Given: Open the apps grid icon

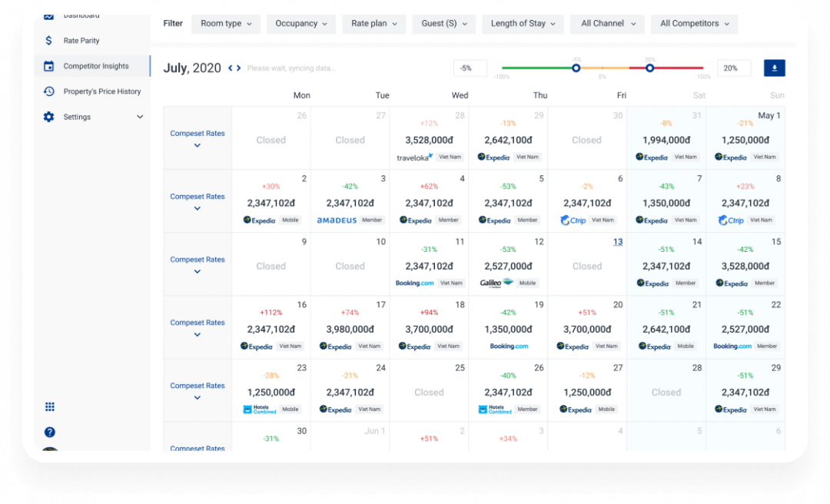Looking at the screenshot, I should point(50,406).
